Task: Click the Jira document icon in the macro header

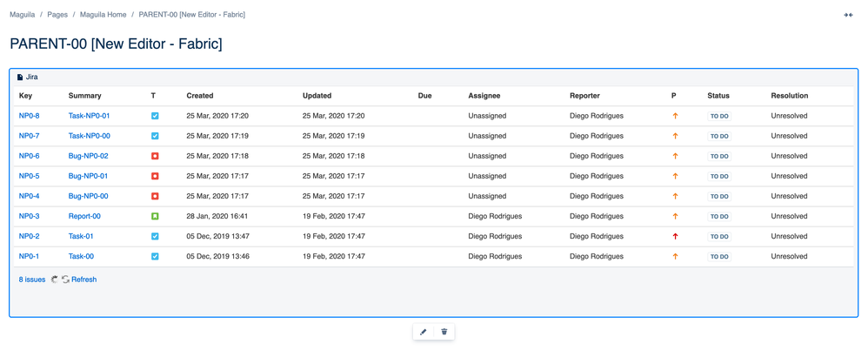Action: click(21, 78)
